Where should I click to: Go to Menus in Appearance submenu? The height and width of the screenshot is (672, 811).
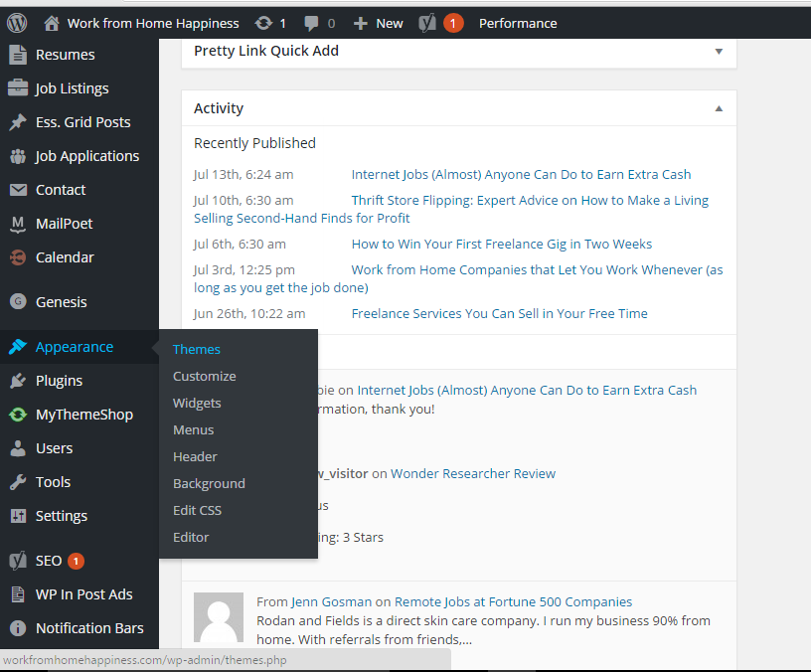point(194,429)
